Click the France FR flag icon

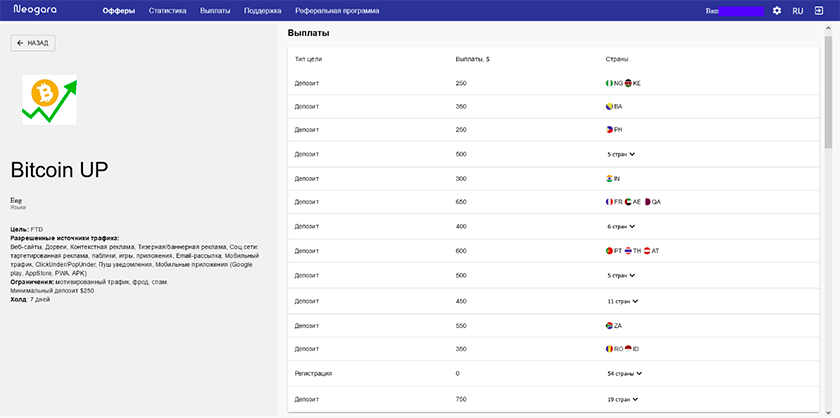pyautogui.click(x=609, y=202)
